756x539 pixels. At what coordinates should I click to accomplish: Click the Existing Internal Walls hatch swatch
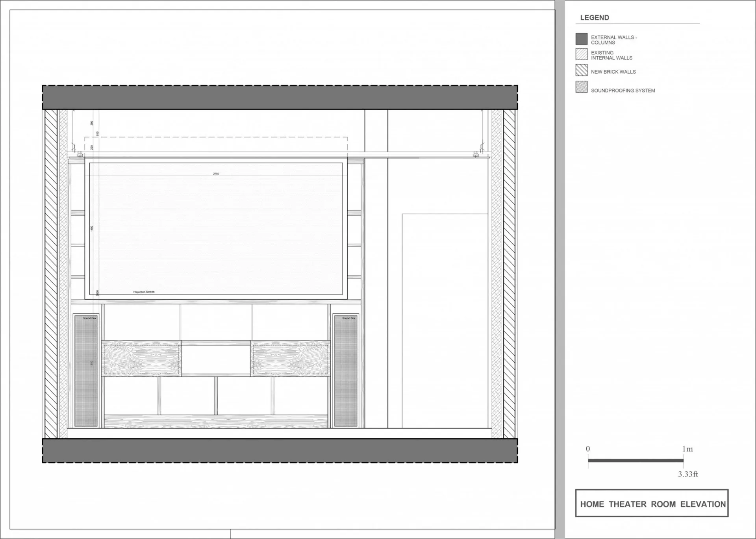pos(581,54)
